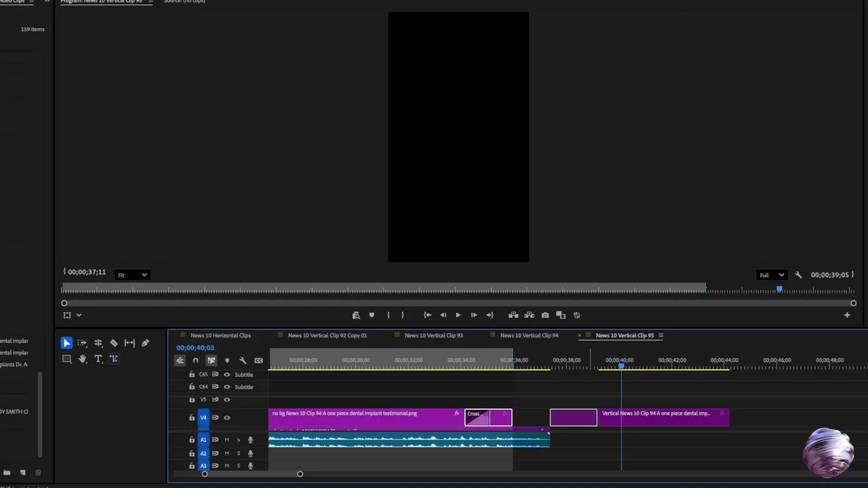Screen dimensions: 868x488
Task: Open timeline display settings wrench
Action: tap(243, 361)
